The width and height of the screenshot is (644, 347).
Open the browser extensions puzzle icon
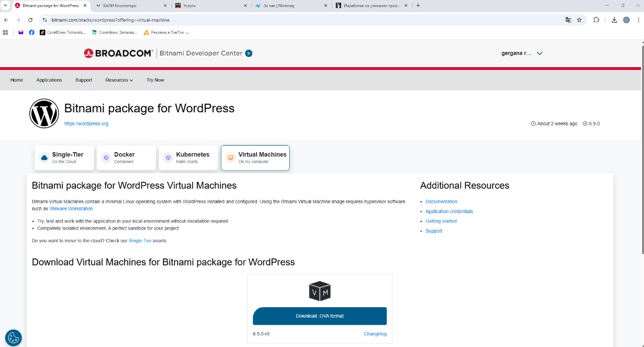(x=596, y=20)
